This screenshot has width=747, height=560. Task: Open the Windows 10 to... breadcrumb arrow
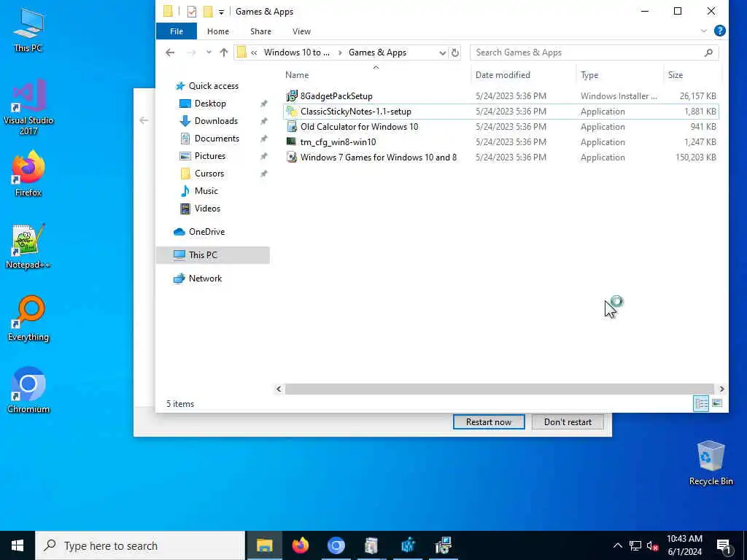point(340,52)
